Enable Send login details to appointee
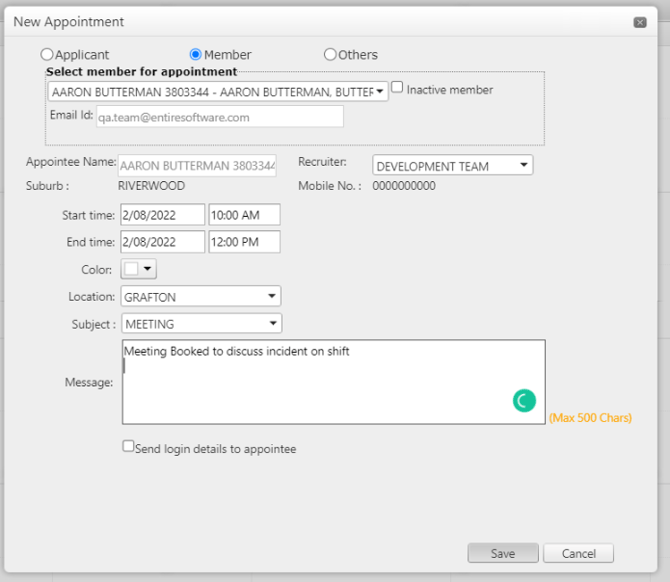Screen dimensions: 670x582 (128, 446)
